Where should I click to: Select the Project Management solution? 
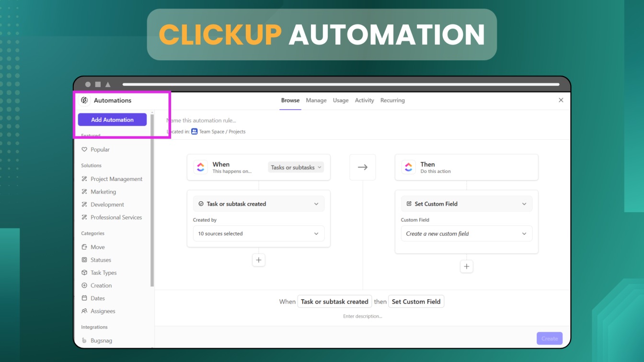pyautogui.click(x=116, y=179)
